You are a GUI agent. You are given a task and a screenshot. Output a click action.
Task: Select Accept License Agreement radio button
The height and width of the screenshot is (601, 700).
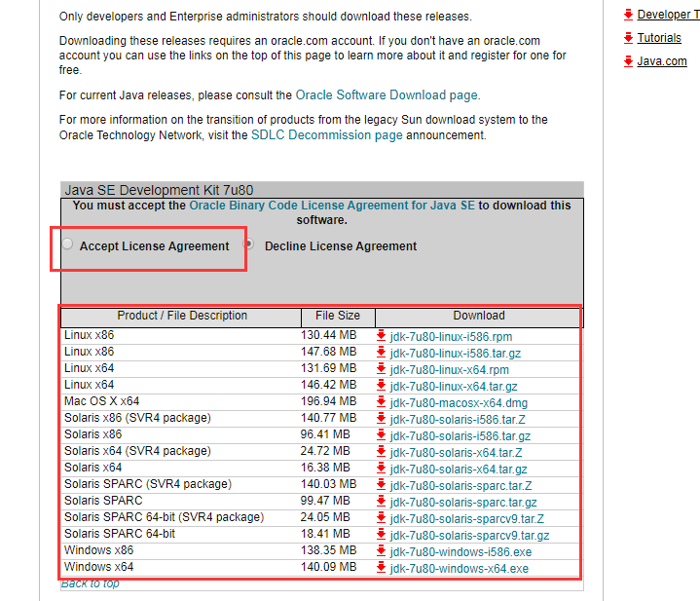point(67,244)
